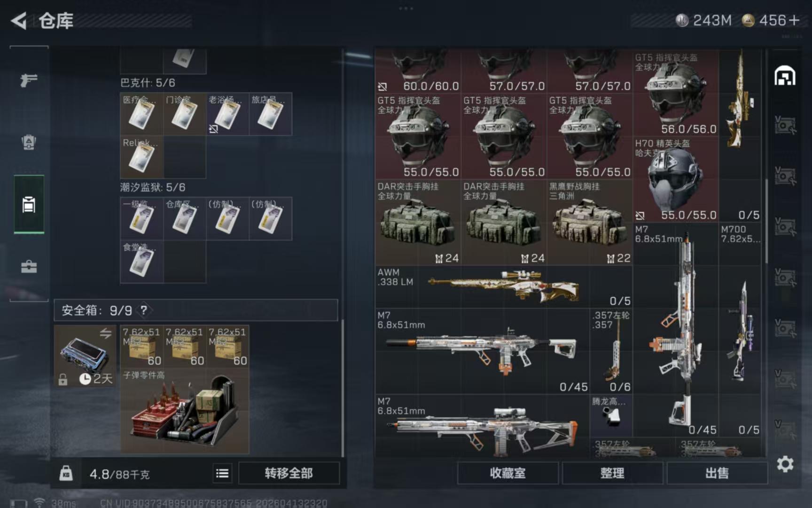The height and width of the screenshot is (508, 812).
Task: Select the first locked storage slot in right sidebar
Action: (x=785, y=126)
